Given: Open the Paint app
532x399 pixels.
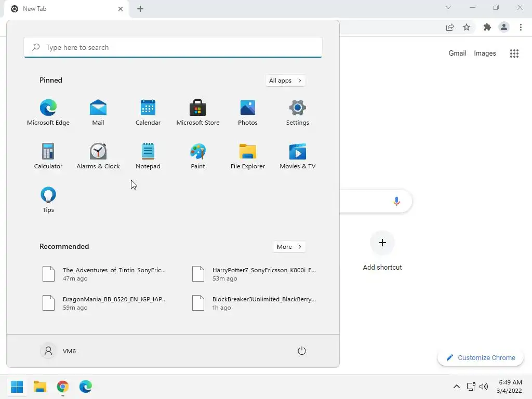Looking at the screenshot, I should tap(198, 156).
